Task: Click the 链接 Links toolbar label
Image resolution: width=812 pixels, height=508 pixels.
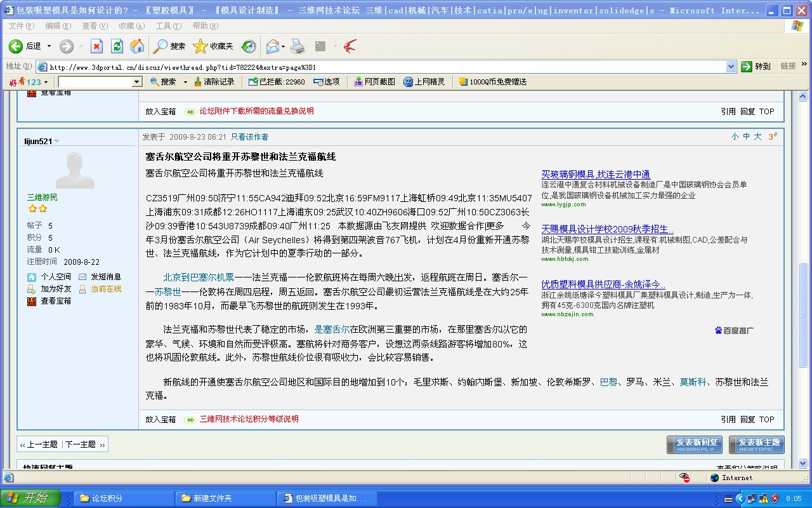Action: (x=788, y=67)
